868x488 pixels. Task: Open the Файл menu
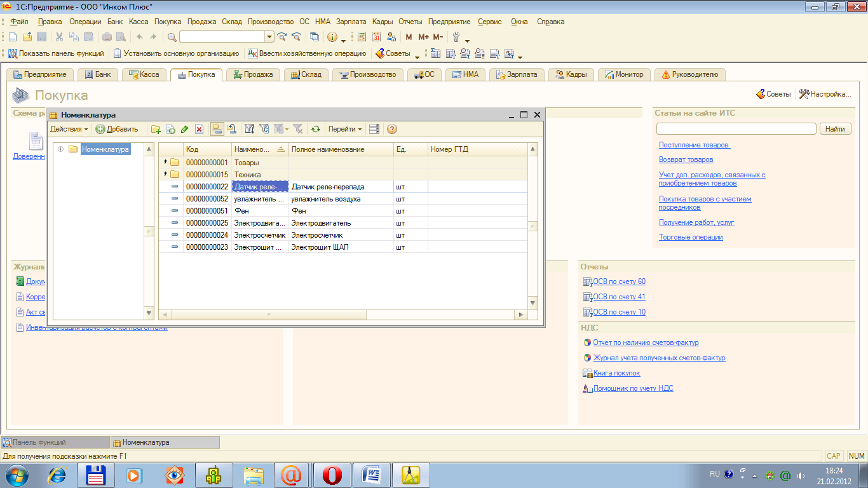(19, 22)
